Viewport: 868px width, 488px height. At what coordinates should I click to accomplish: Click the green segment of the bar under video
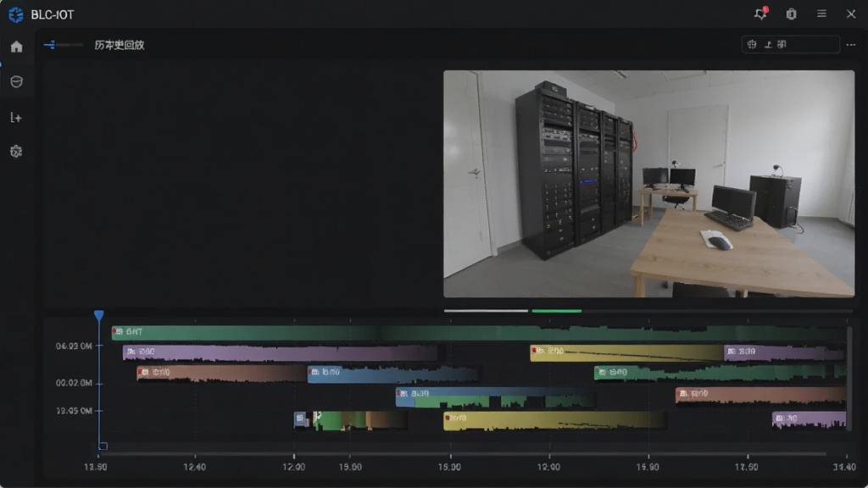(x=556, y=311)
